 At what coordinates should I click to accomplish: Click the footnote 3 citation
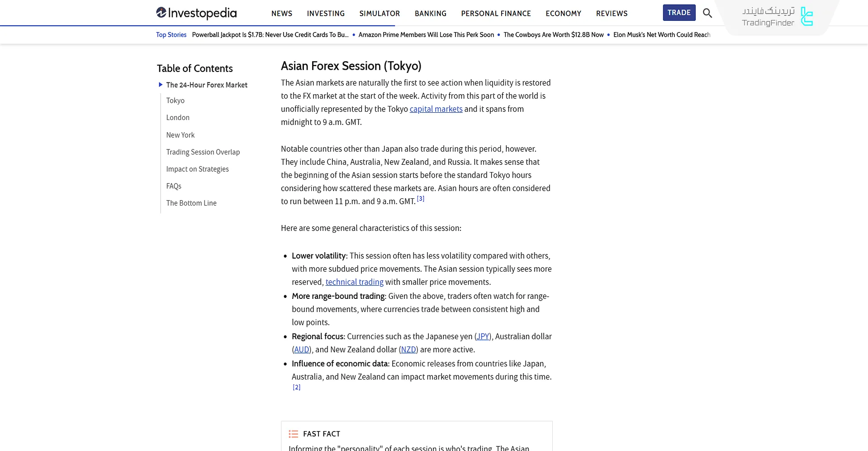point(421,199)
